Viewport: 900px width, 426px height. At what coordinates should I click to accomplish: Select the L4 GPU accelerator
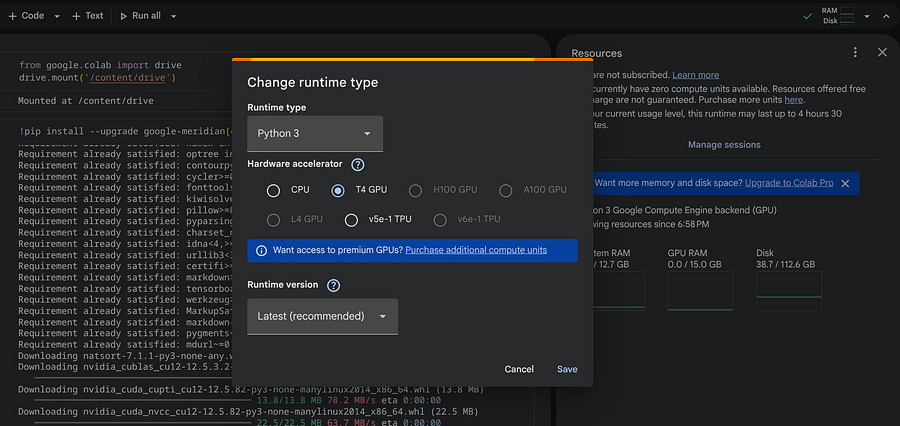[x=273, y=220]
